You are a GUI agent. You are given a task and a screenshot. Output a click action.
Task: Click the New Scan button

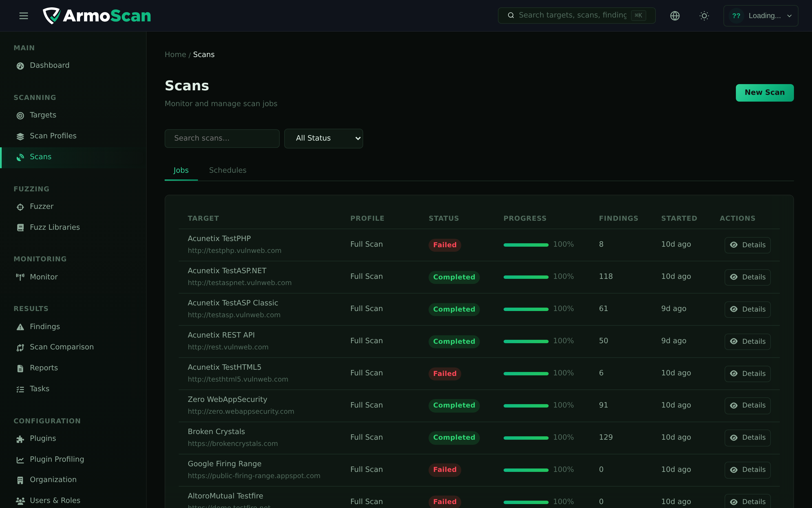[764, 93]
